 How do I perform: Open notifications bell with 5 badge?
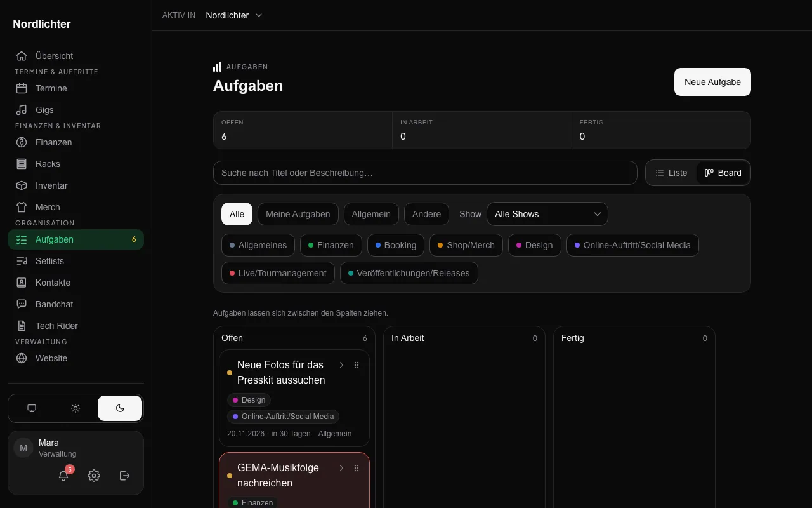click(63, 476)
